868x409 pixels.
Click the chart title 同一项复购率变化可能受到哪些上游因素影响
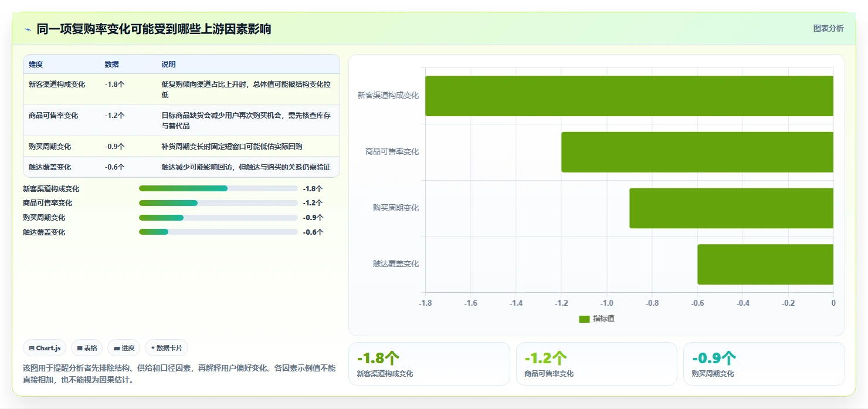click(154, 29)
